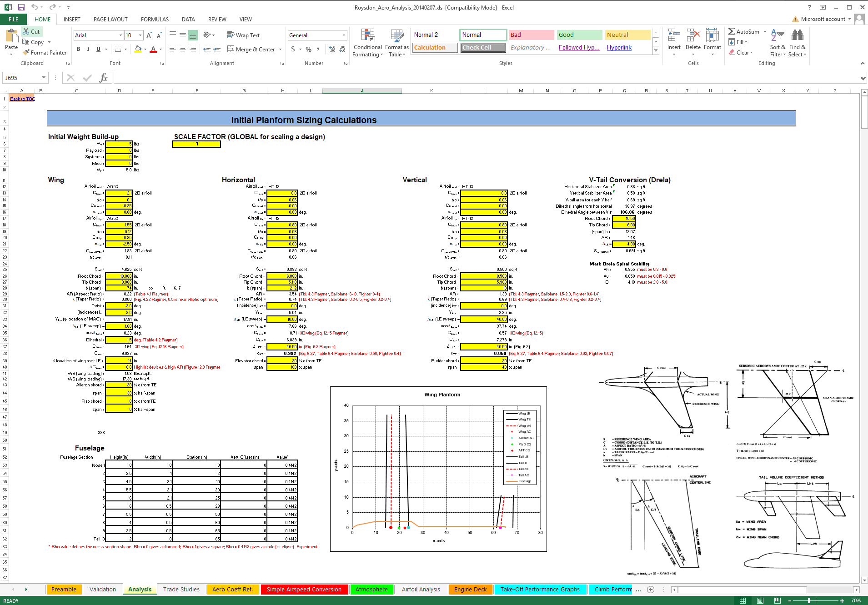This screenshot has width=868, height=605.
Task: Select the Format Painter tool
Action: point(45,52)
